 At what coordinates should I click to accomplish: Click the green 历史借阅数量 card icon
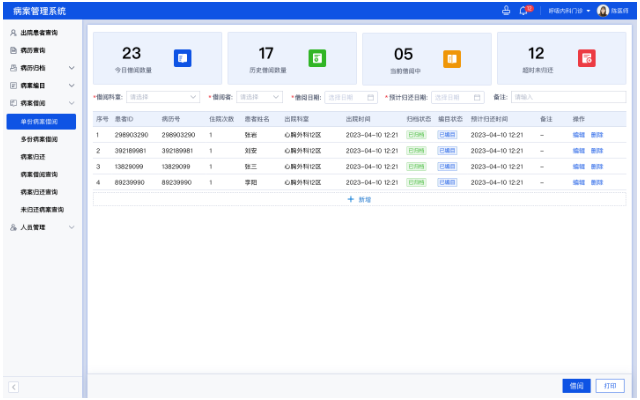click(316, 58)
